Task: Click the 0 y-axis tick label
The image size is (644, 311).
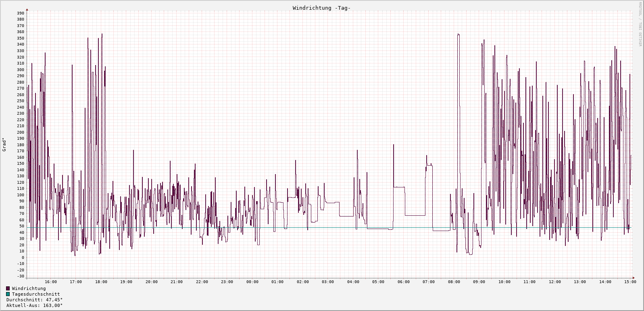Action: 23,258
